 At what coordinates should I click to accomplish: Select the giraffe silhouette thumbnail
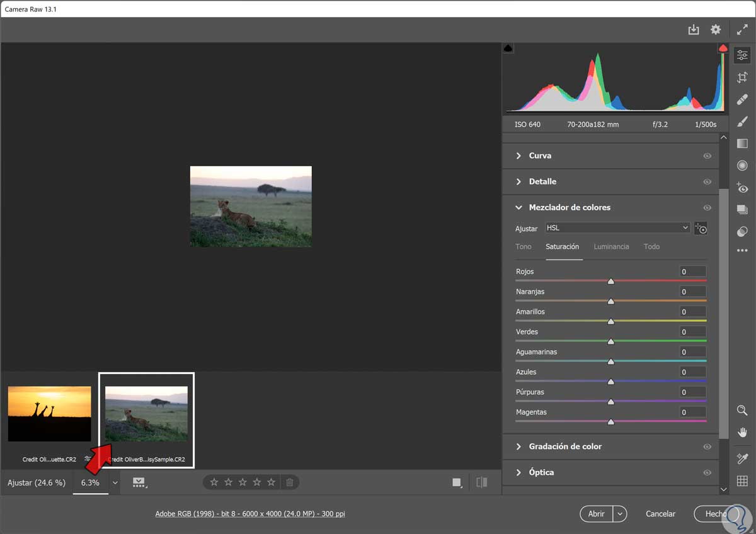[49, 414]
